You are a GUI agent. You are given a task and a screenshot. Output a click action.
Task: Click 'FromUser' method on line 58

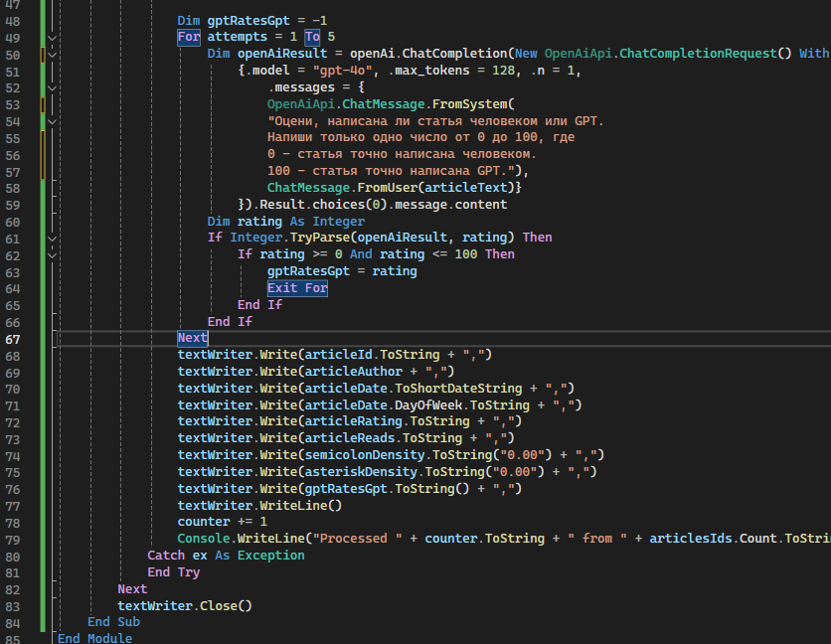[387, 187]
